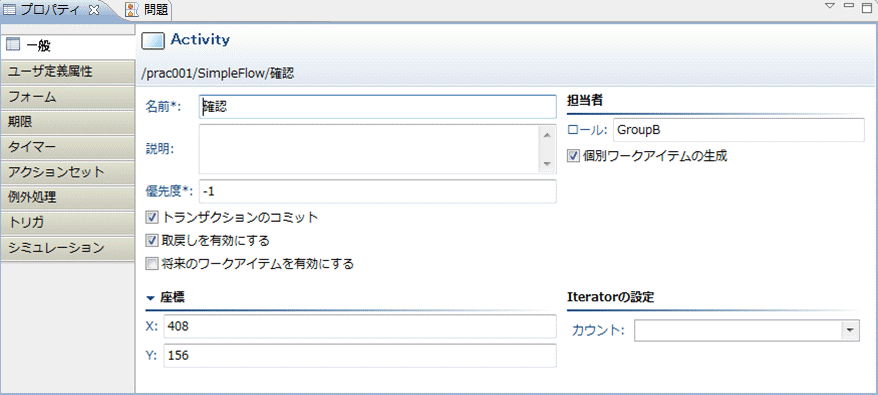Uncheck 取戻しを有効にする checkbox

pos(151,240)
